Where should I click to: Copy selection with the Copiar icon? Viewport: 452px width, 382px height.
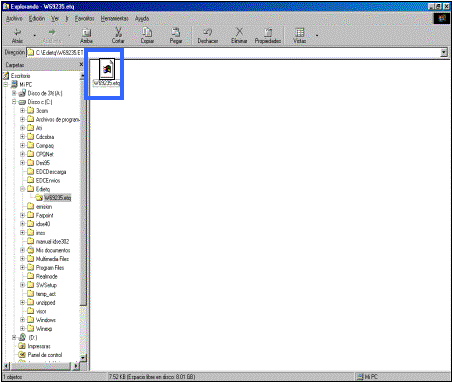point(147,36)
